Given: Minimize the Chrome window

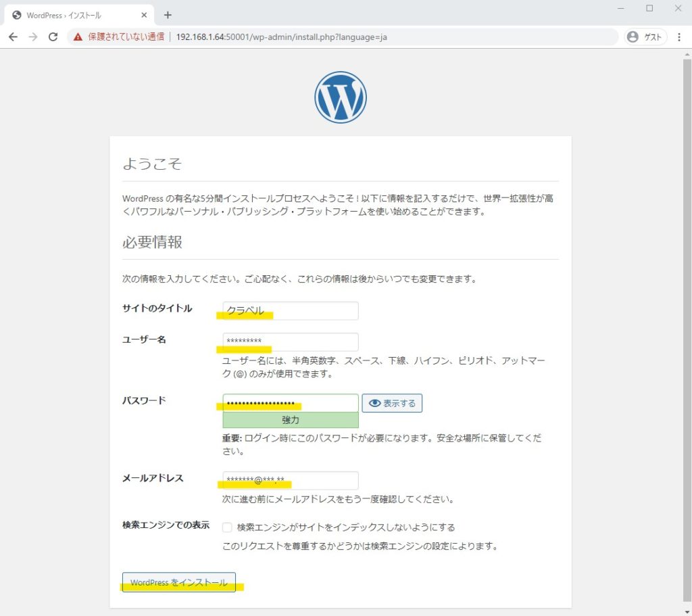Looking at the screenshot, I should (621, 8).
